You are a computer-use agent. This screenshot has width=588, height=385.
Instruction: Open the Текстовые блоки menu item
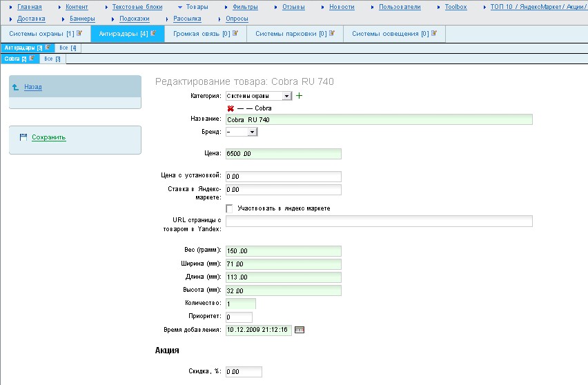[x=137, y=7]
